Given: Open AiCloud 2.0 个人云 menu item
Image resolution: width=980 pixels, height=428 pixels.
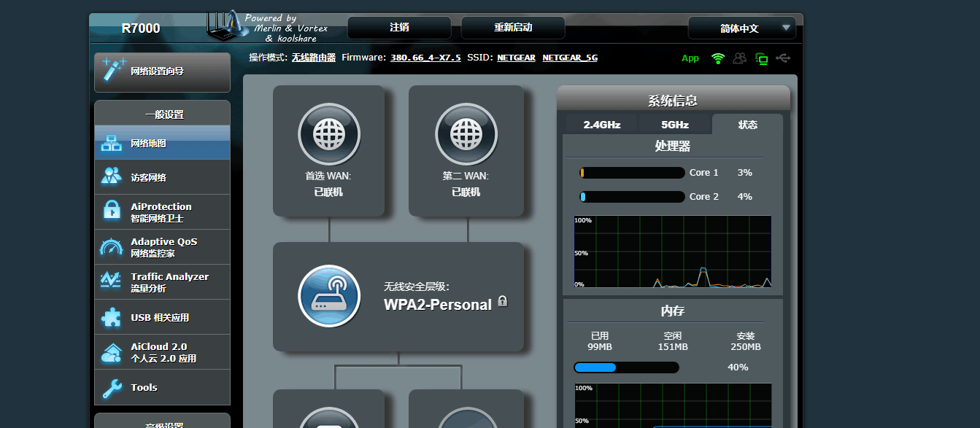Looking at the screenshot, I should pos(162,352).
